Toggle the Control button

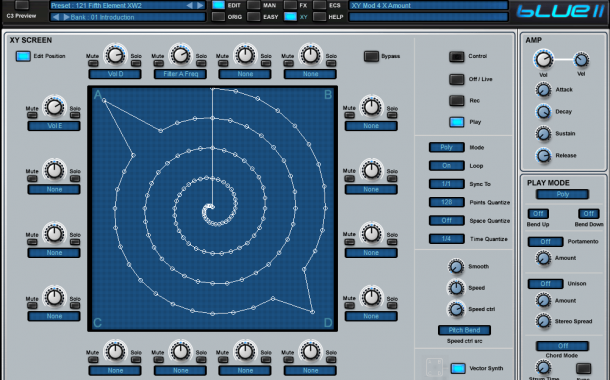457,56
